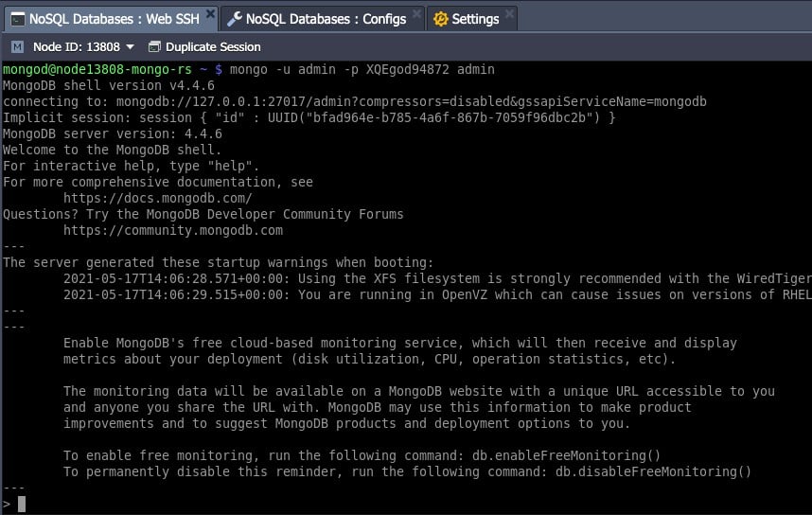Click the Duplicate Session button
The image size is (812, 515).
[204, 47]
